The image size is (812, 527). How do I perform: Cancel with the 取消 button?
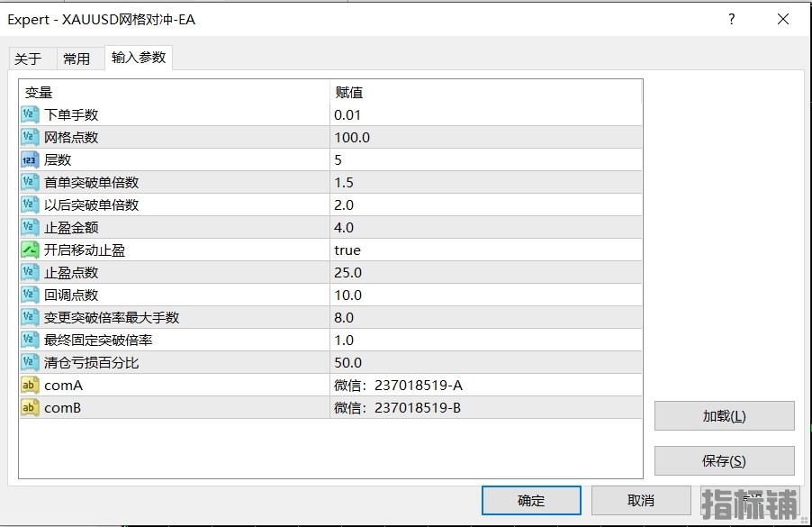641,501
